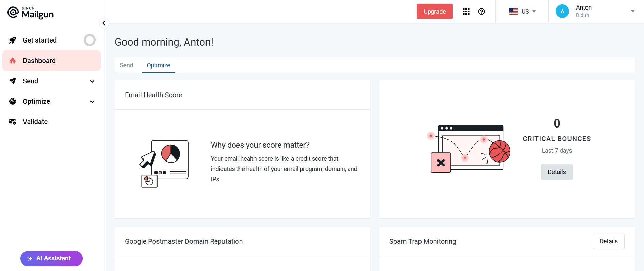
Task: Open the apps grid menu
Action: 466,12
